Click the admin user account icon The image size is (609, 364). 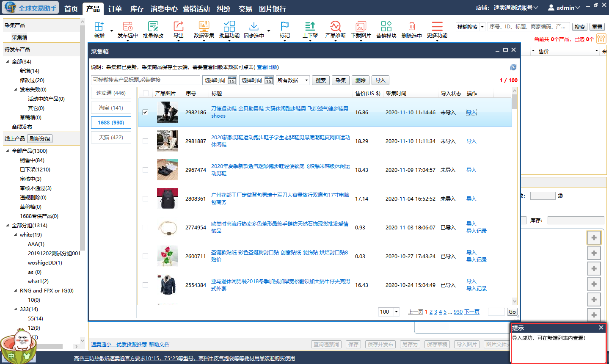tap(551, 8)
